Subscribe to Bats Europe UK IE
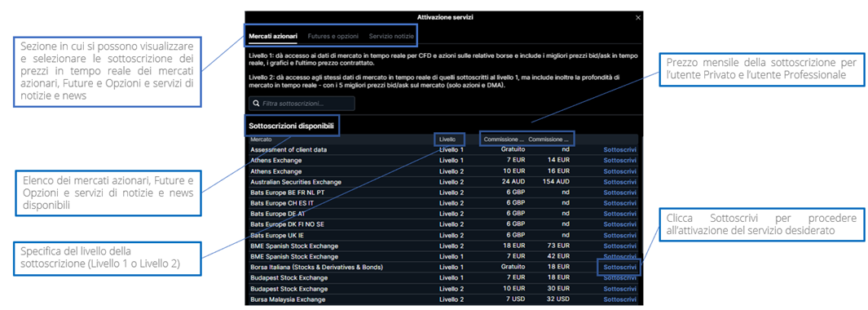Image resolution: width=868 pixels, height=310 pixels. click(x=620, y=235)
